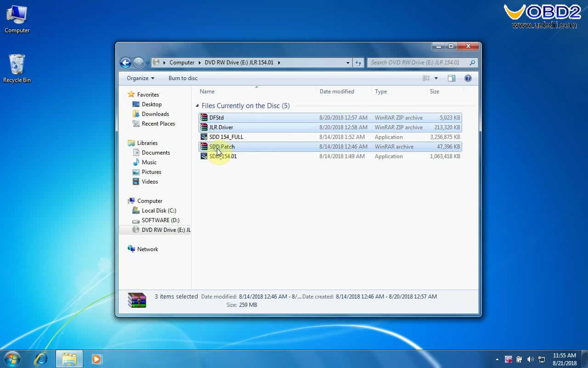The height and width of the screenshot is (368, 588).
Task: Click Windows Explorer taskbar icon
Action: coord(69,359)
